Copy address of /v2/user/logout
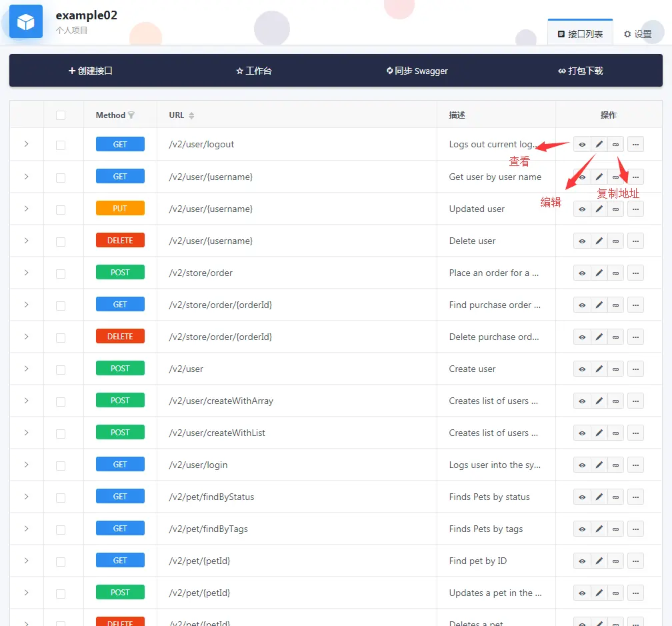672x626 pixels. click(x=615, y=145)
